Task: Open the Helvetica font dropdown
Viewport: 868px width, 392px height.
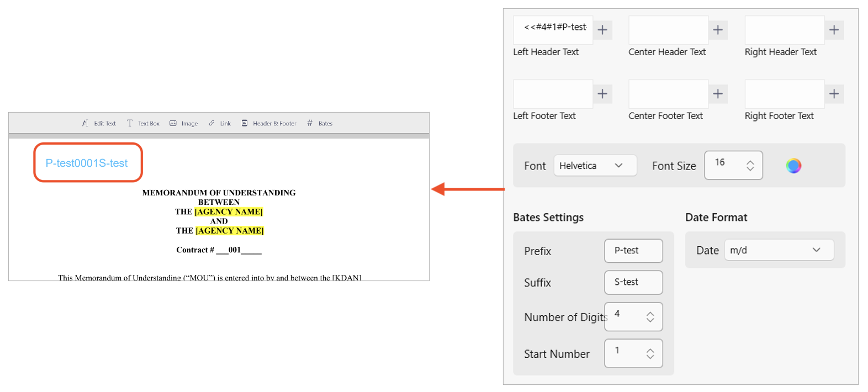Action: [595, 166]
